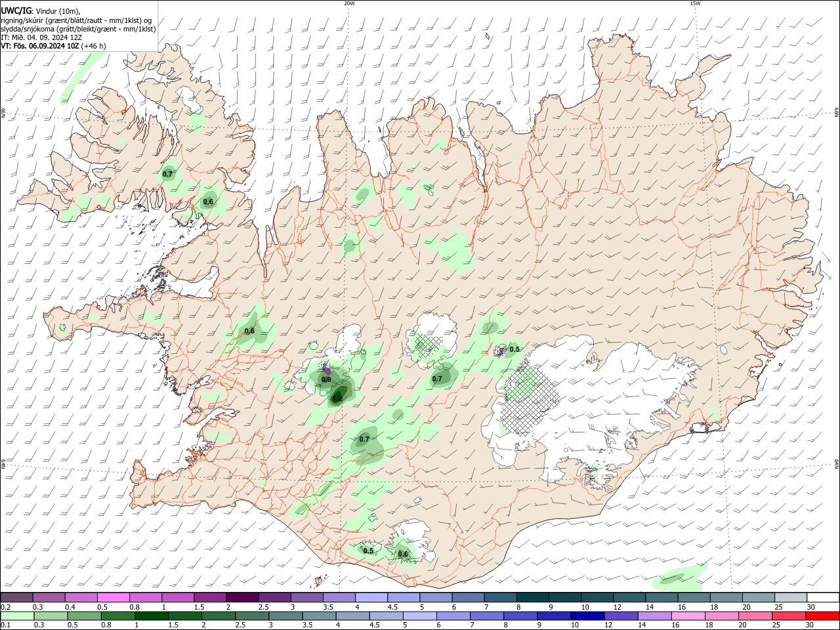Select the 'VT: Fös. 06.09.2024 10Z' valid time
The image size is (840, 630).
pyautogui.click(x=40, y=46)
